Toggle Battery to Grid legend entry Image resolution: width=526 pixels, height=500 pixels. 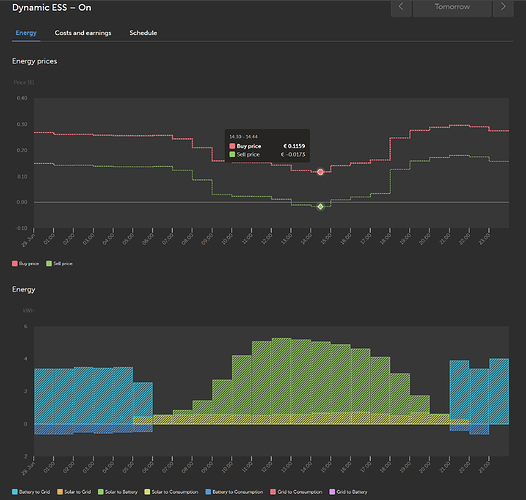31,492
